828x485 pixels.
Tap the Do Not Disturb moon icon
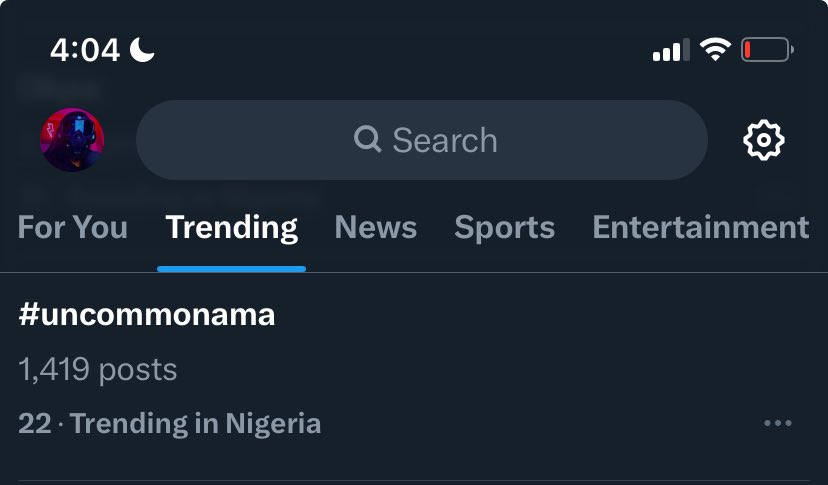142,50
